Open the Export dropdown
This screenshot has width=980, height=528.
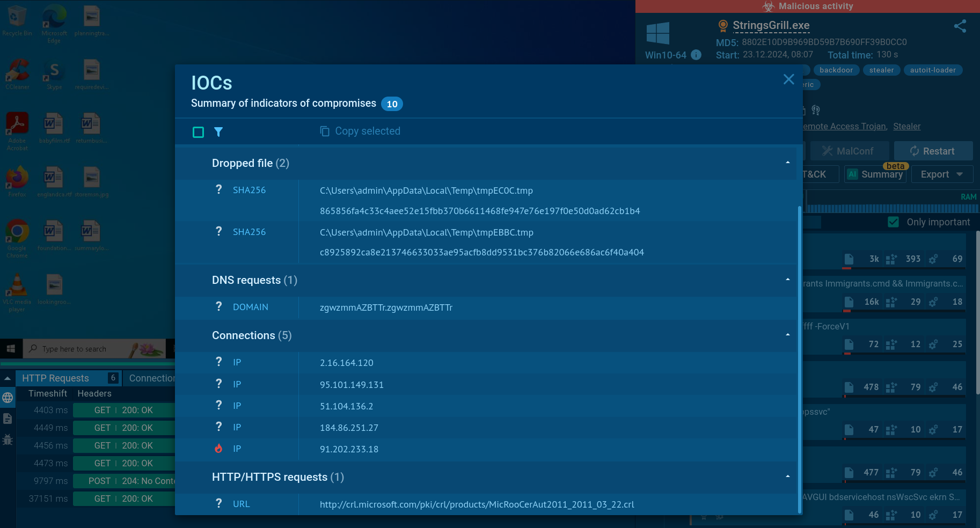coord(941,174)
